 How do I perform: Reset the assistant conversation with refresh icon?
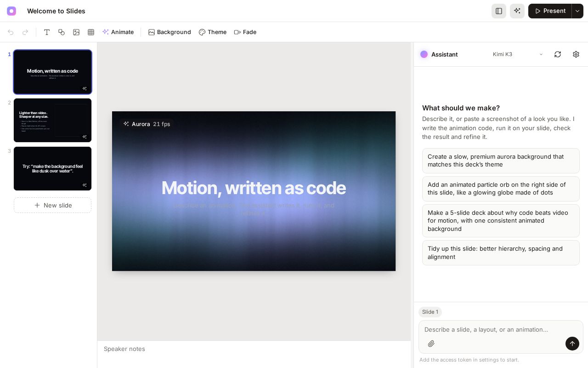(558, 54)
